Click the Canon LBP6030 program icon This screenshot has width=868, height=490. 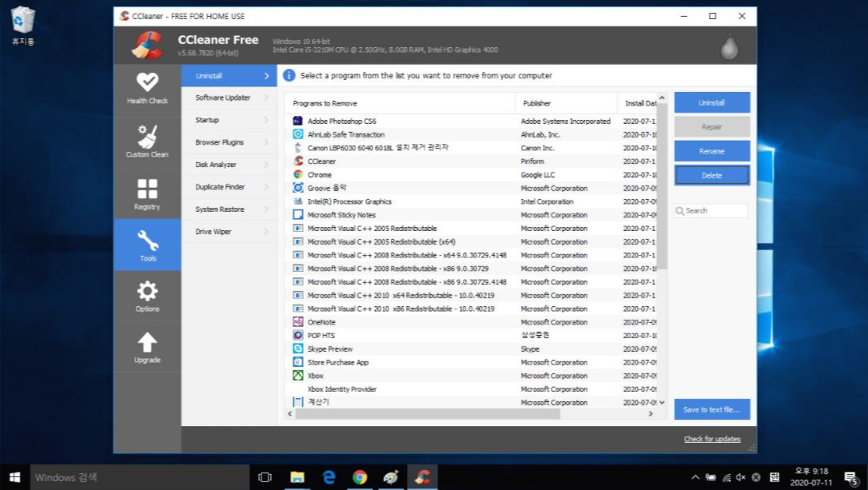[x=298, y=147]
